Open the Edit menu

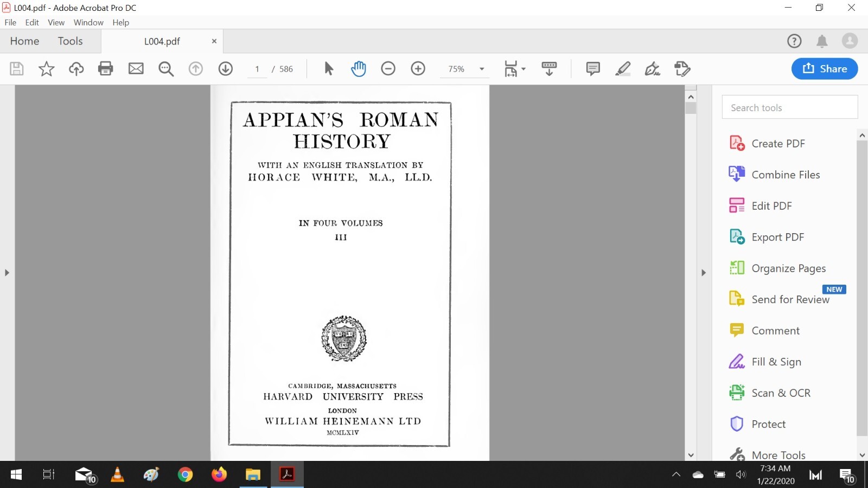point(32,22)
